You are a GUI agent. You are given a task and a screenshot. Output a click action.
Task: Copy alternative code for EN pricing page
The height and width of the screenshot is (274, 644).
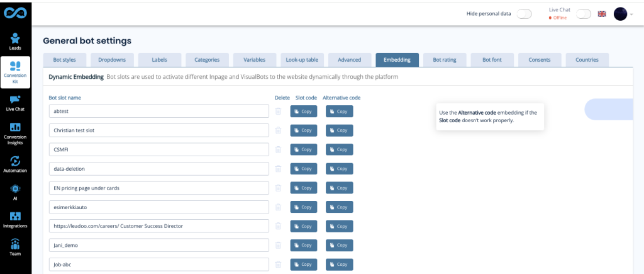click(x=339, y=188)
